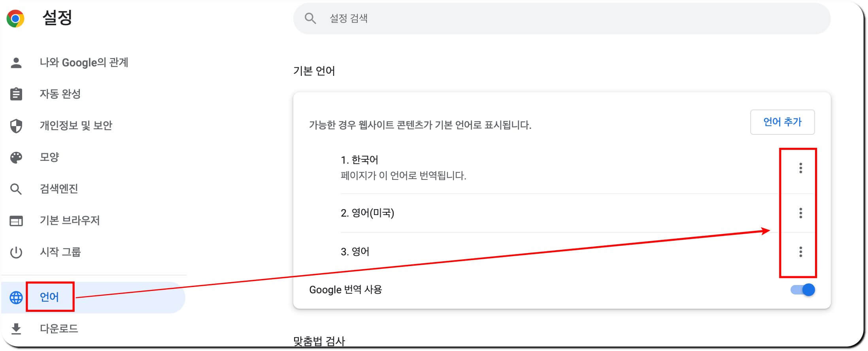Click the magnifier icon for 검색엔진

[x=16, y=189]
